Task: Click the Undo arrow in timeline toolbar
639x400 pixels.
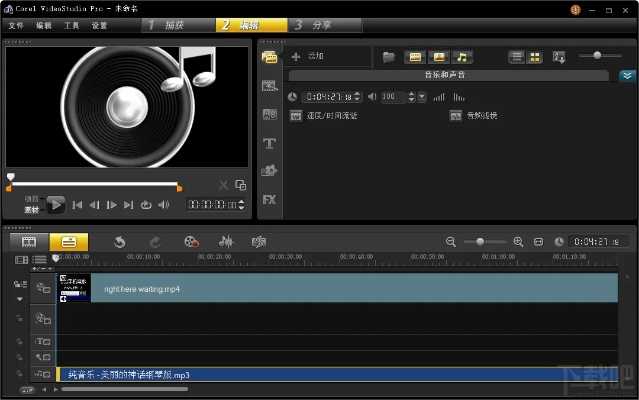Action: 119,242
